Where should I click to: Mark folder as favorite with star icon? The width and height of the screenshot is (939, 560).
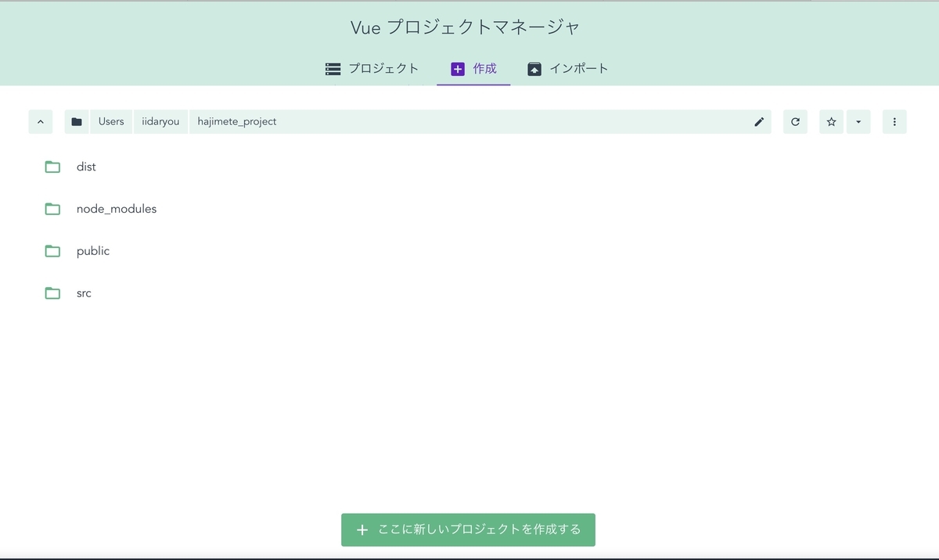831,122
